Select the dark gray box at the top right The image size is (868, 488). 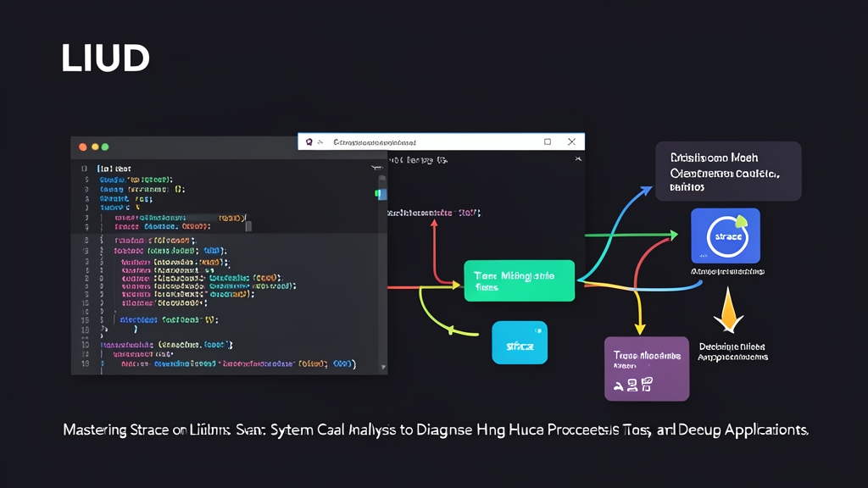pyautogui.click(x=728, y=171)
